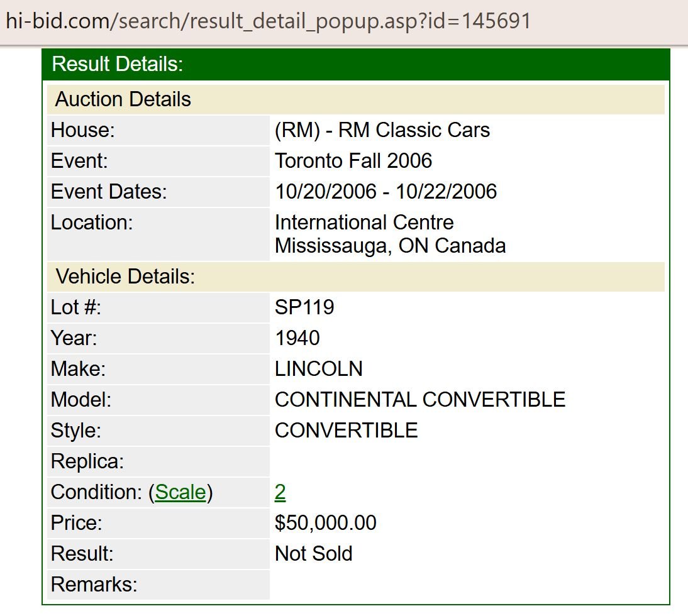Click the Toronto Fall 2006 event text
This screenshot has height=616, width=688.
pos(353,161)
